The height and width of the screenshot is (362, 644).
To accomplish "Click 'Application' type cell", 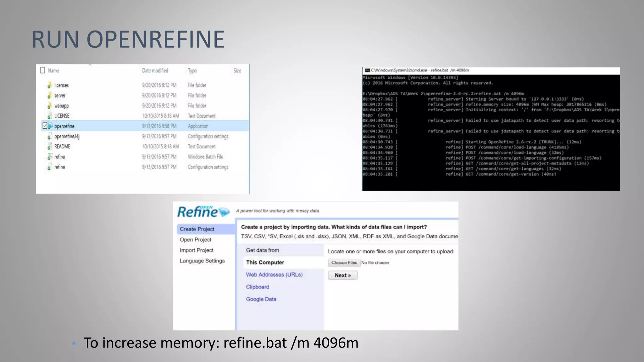I will (x=198, y=126).
